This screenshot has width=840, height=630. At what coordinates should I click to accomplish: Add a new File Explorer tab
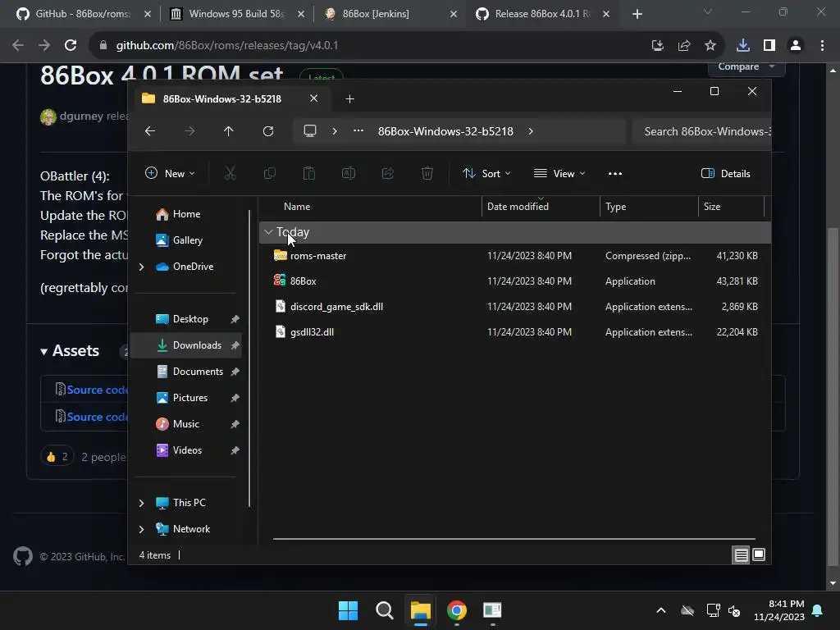[349, 99]
